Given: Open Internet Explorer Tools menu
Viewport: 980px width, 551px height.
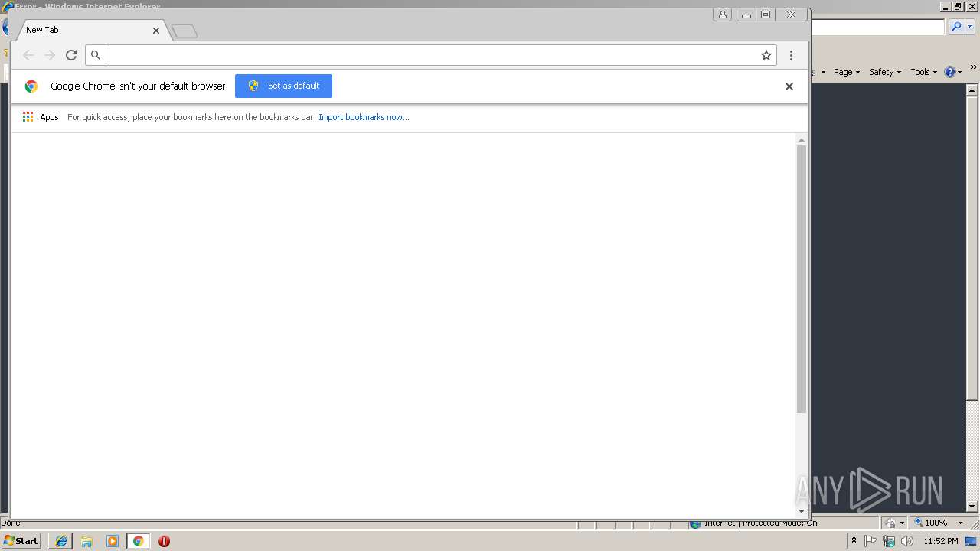Looking at the screenshot, I should 923,72.
